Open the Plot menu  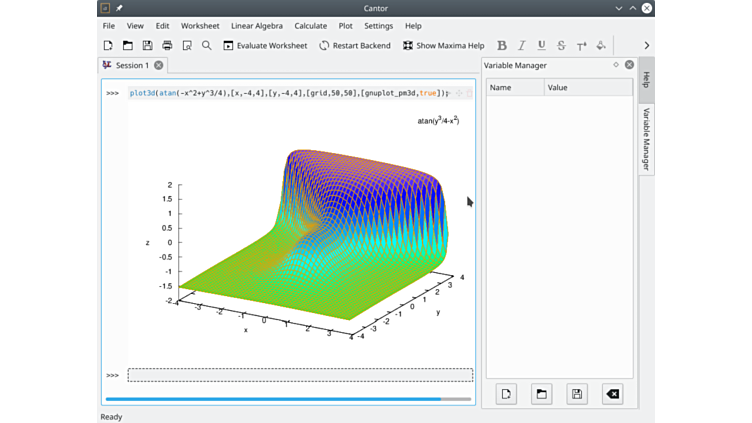tap(345, 25)
